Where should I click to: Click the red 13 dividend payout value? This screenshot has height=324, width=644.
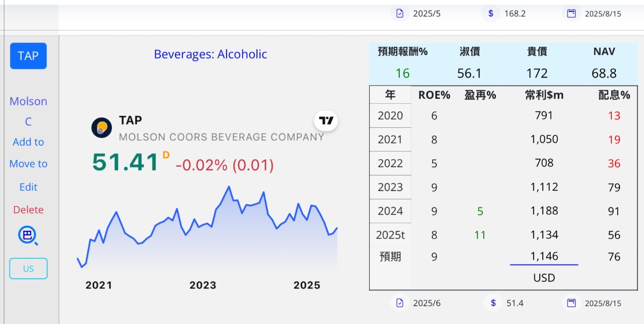point(614,116)
